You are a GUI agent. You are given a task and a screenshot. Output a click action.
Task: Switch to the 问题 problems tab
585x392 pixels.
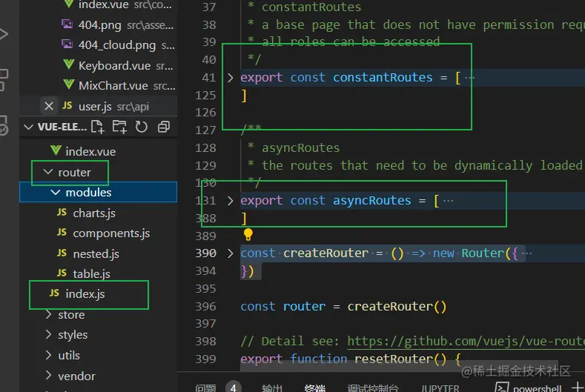205,388
